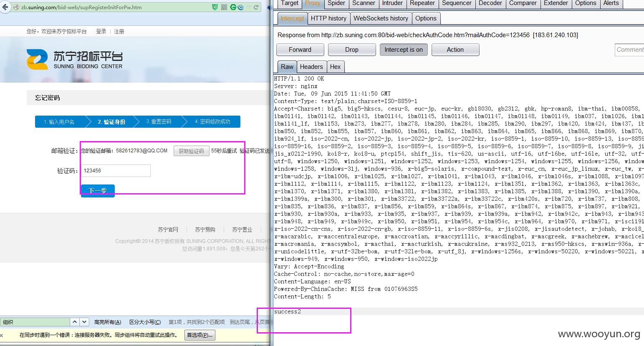Select the Proxy Options sub-tab
644x346 pixels.
point(426,18)
